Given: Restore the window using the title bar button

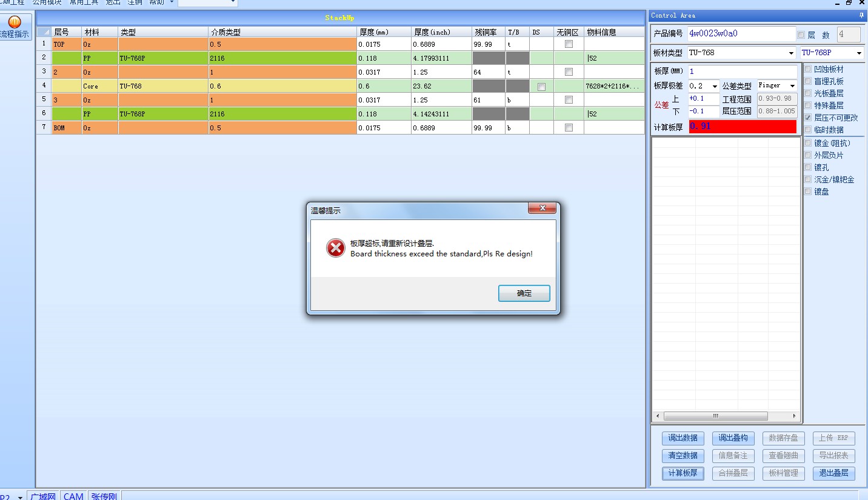Looking at the screenshot, I should (x=850, y=3).
